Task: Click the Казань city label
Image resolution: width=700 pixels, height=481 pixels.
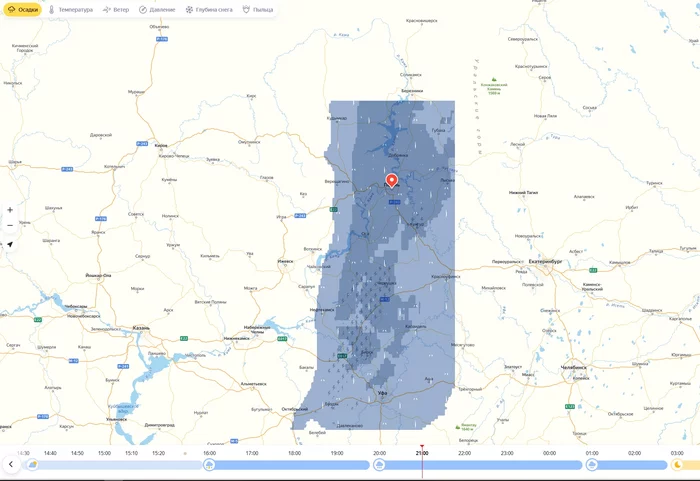Action: (x=141, y=328)
